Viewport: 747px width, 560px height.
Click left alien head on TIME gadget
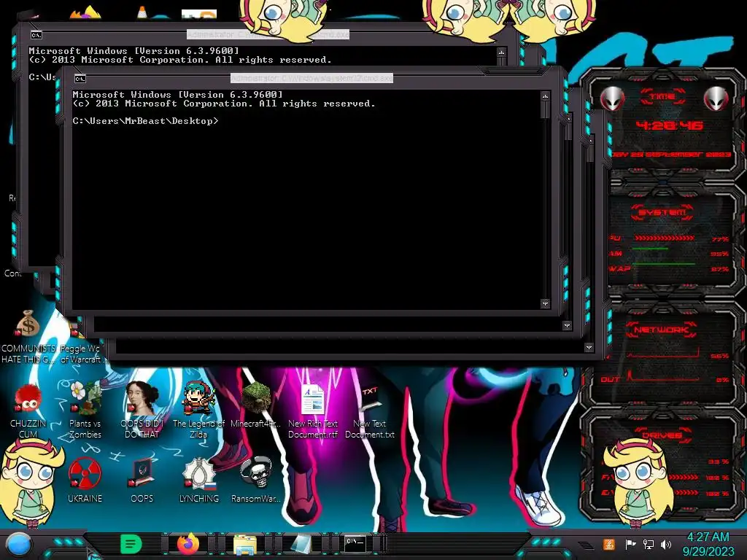point(612,99)
